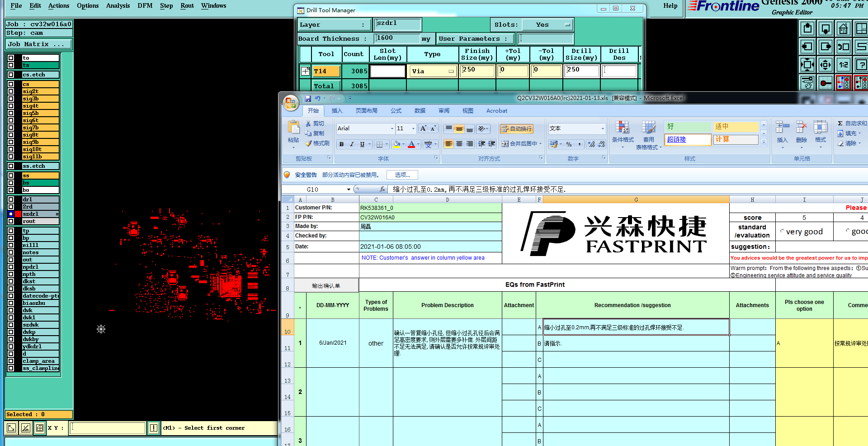Open the number format dropdown
This screenshot has width=868, height=446.
(602, 128)
